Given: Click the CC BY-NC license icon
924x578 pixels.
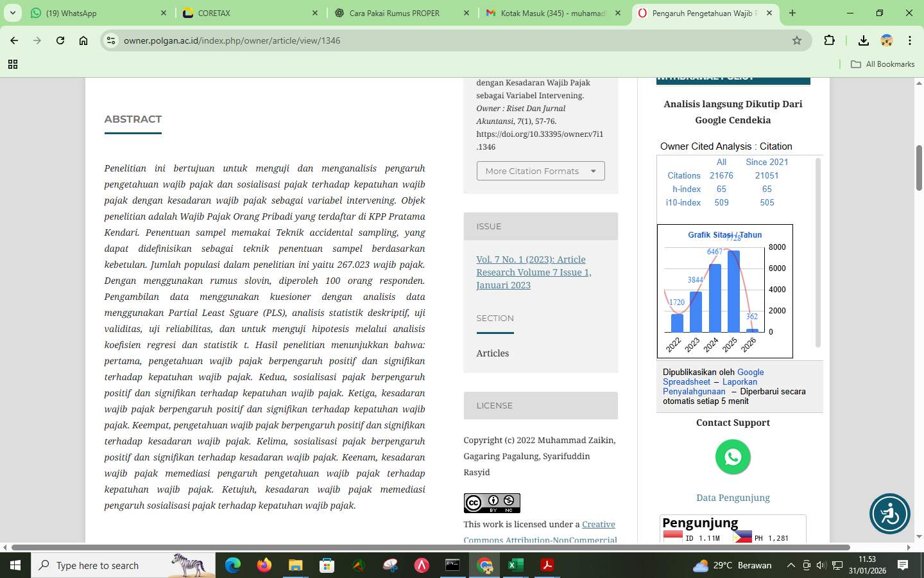Looking at the screenshot, I should [492, 503].
